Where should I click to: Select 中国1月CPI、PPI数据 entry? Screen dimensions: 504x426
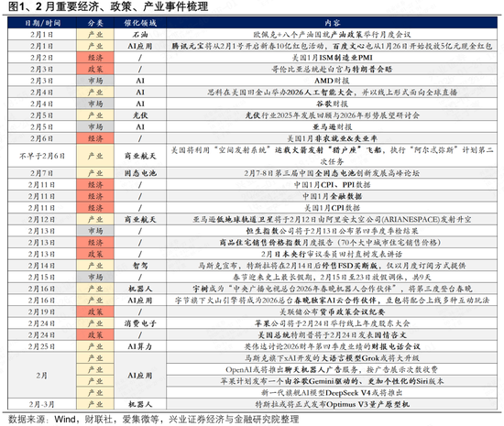(332, 185)
